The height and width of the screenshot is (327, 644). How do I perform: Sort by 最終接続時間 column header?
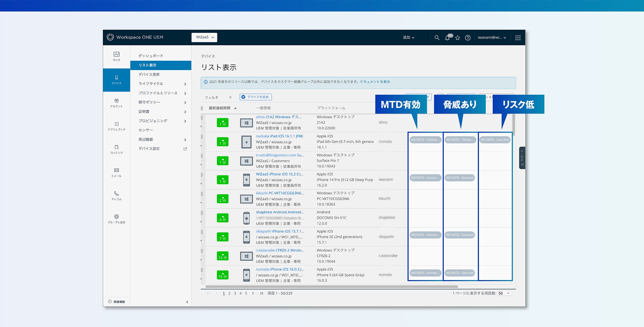219,108
